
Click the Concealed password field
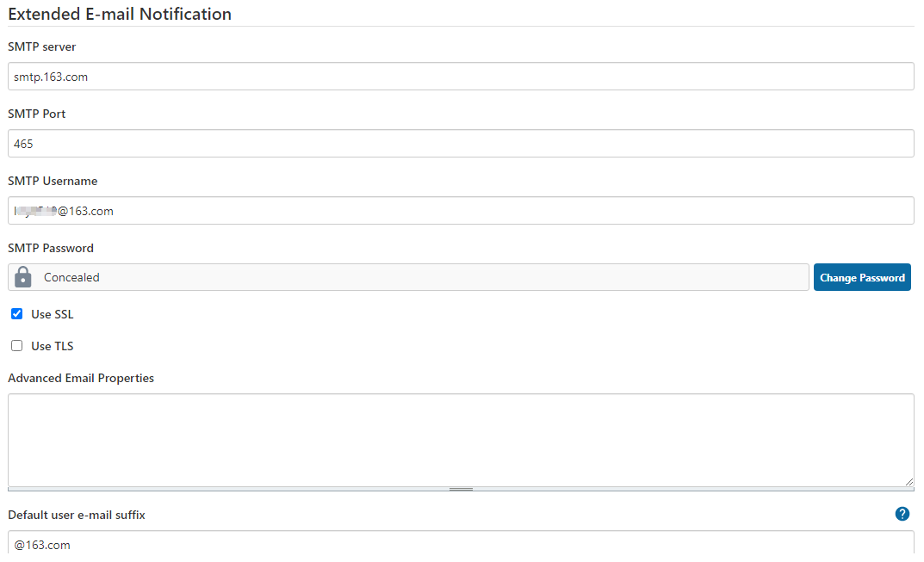tap(422, 277)
